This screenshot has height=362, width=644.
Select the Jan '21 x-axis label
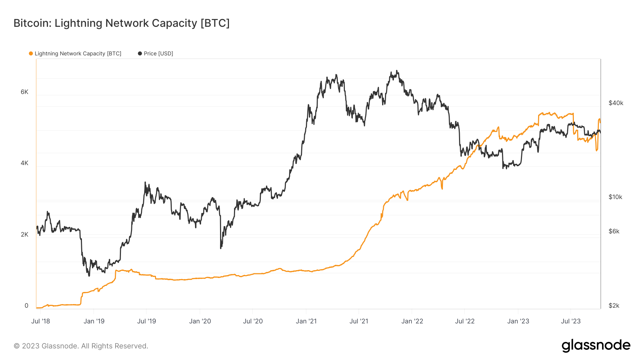pos(306,321)
